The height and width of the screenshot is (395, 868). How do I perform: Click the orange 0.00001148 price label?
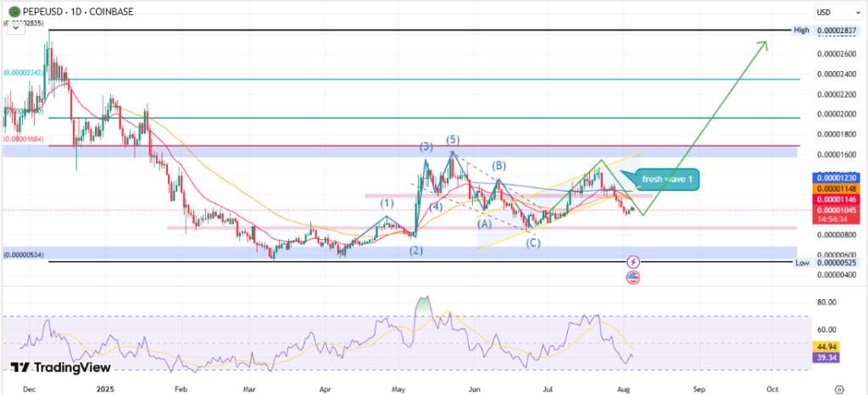click(x=837, y=189)
